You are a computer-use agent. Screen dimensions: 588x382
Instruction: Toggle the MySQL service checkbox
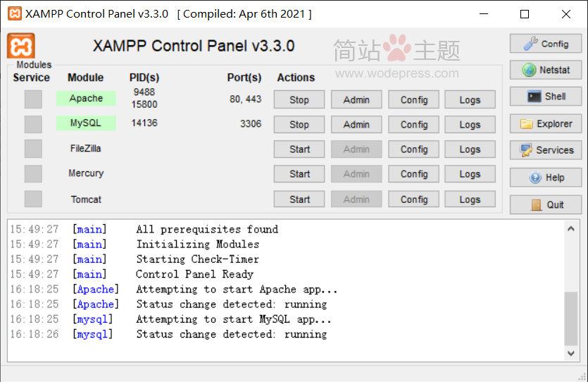pos(33,124)
